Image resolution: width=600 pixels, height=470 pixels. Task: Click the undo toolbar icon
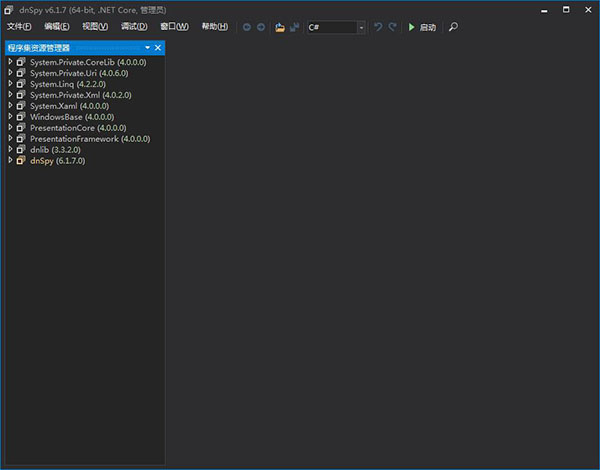coord(378,27)
